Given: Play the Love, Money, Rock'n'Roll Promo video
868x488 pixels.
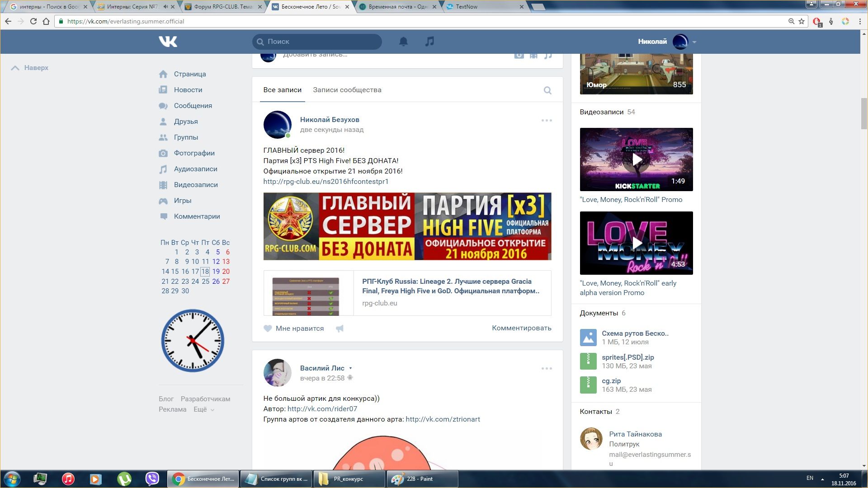Looking at the screenshot, I should [636, 160].
